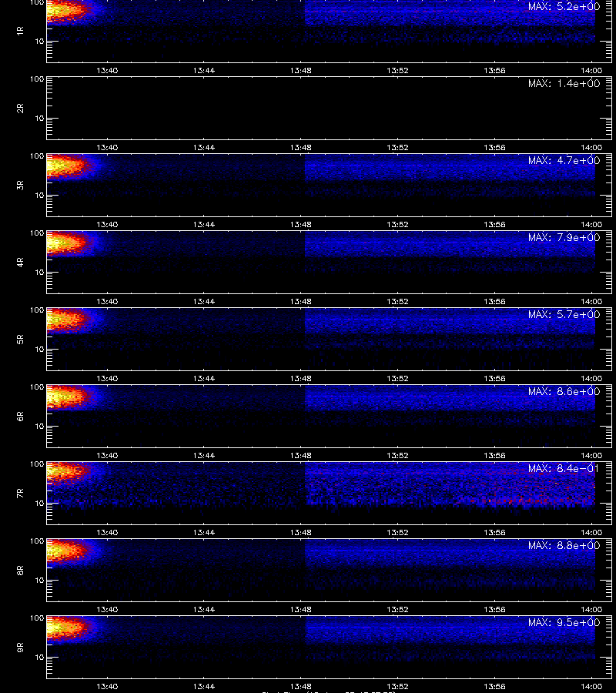Click the 4R panel axis label

20,262
